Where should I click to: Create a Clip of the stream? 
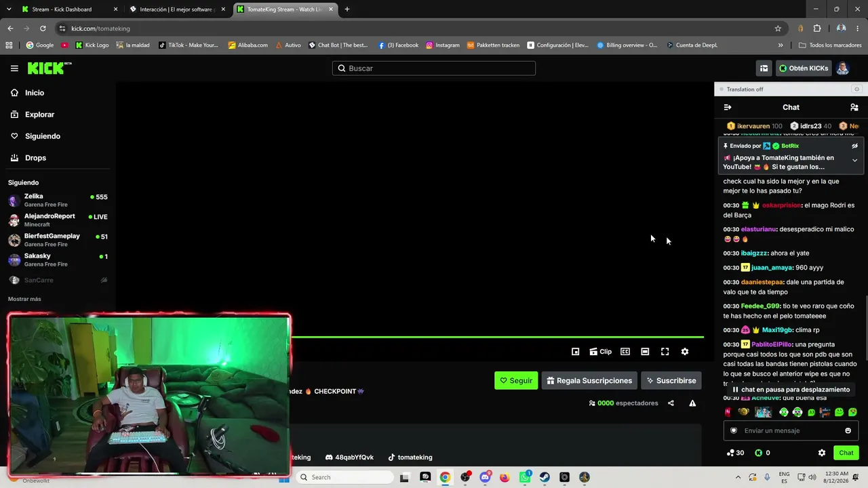point(600,352)
